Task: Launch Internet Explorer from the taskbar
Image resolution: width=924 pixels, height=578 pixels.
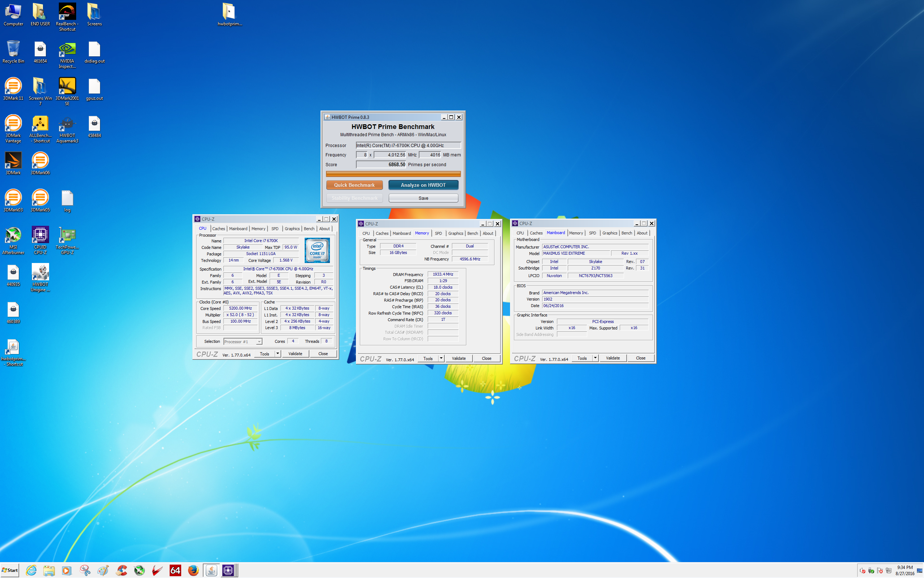Action: [x=31, y=570]
